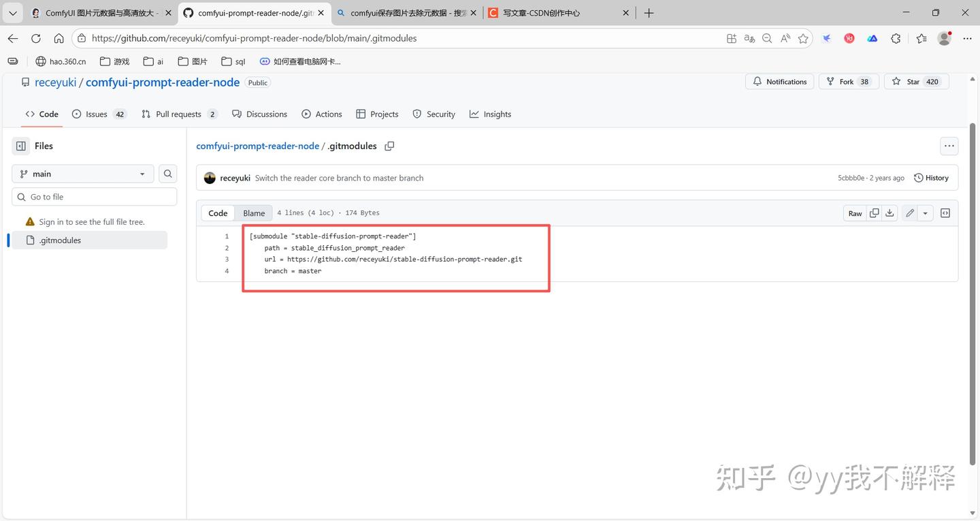This screenshot has height=521, width=980.
Task: View commit History of this file
Action: tap(931, 177)
